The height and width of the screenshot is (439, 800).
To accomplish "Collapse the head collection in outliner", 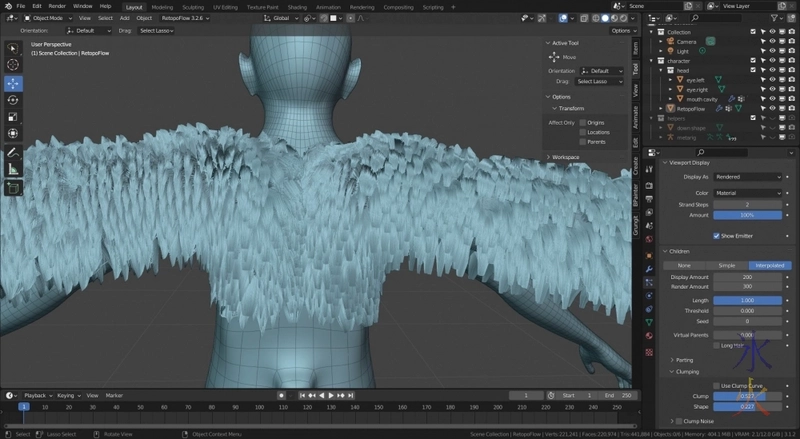I will coord(661,70).
